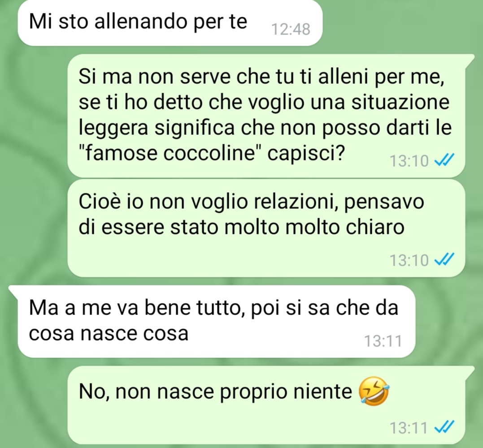The height and width of the screenshot is (448, 483).
Task: Click the 13:10 timestamp on the 'molto chiaro' message
Action: [x=409, y=260]
